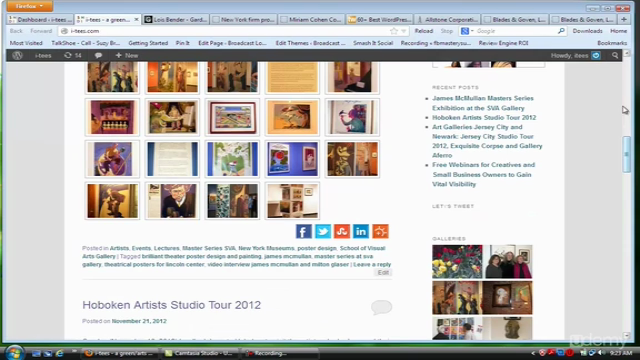Open portrait of man with glasses thumbnail
Viewport: 640px width, 360px height.
(x=172, y=201)
